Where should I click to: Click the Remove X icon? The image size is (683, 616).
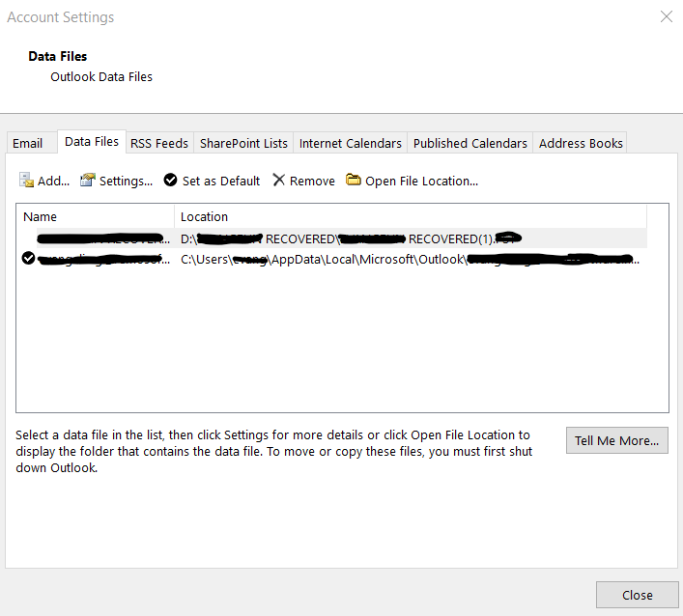click(279, 180)
